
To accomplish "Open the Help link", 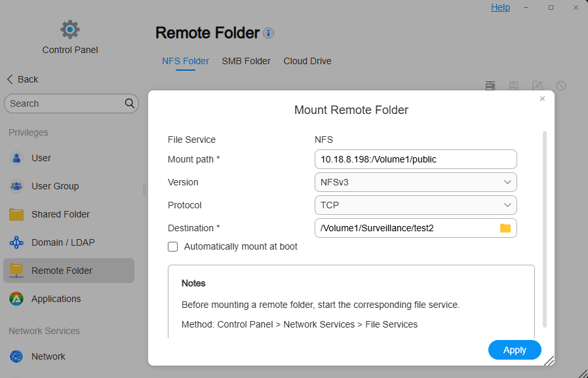I will [x=500, y=7].
